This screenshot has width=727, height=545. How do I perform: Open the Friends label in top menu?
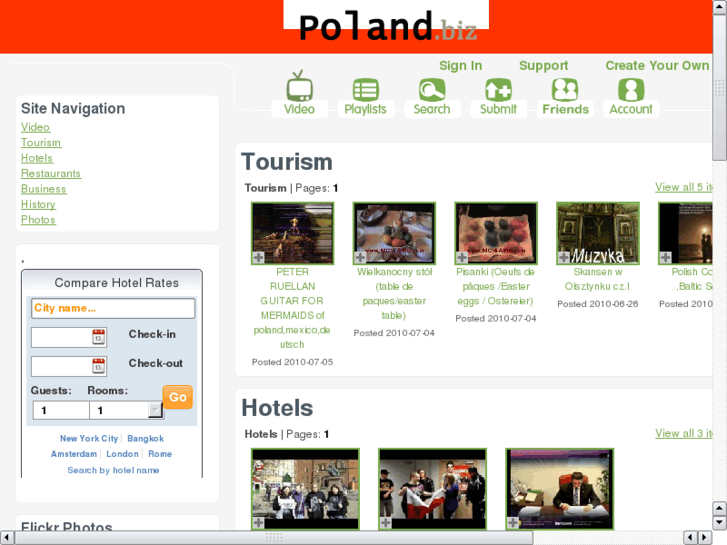click(x=566, y=109)
